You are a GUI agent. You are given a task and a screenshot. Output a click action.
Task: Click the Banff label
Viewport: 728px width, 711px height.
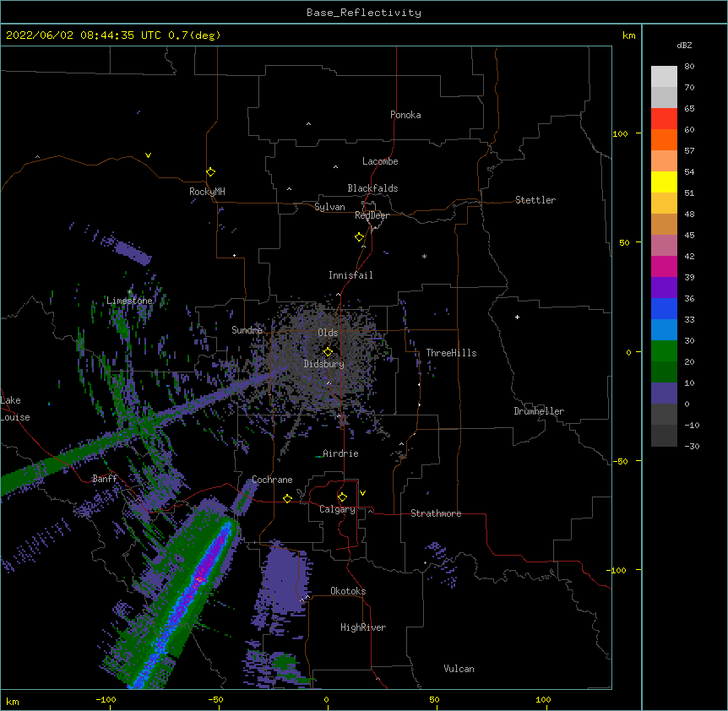click(x=105, y=479)
